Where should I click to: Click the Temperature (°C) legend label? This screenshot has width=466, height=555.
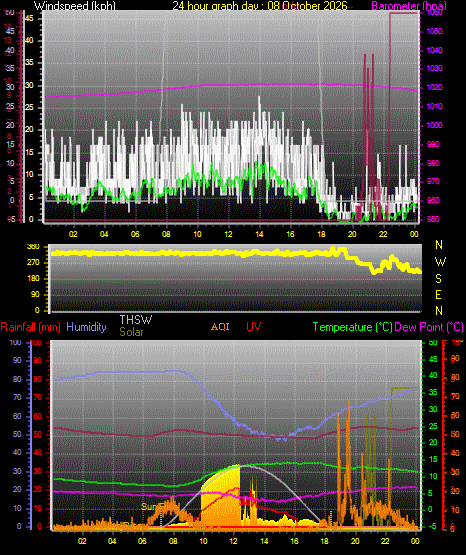352,327
